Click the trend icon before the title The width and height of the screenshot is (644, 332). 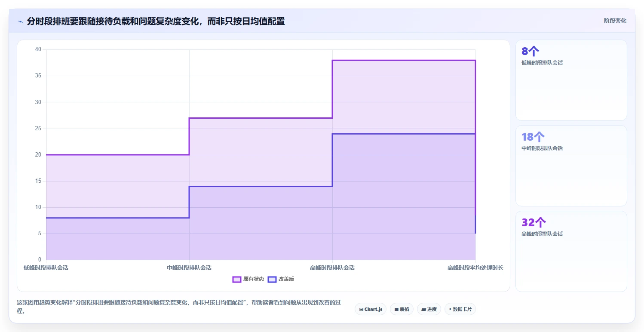pyautogui.click(x=20, y=21)
